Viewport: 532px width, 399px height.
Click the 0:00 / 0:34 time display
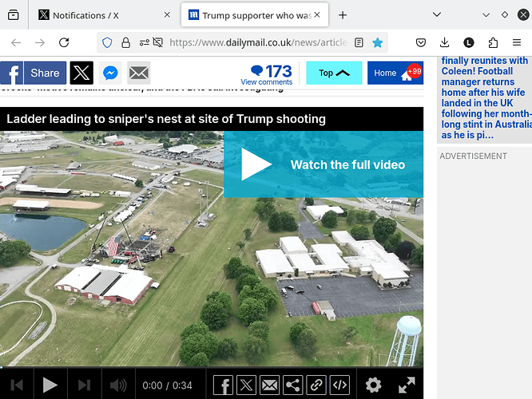(x=167, y=385)
